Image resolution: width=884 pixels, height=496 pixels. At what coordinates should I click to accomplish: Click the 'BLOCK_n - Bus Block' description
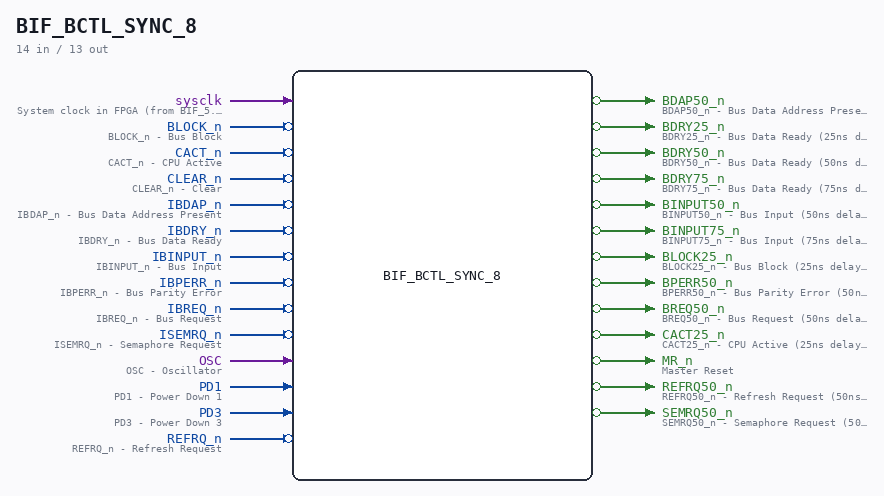[x=165, y=136]
